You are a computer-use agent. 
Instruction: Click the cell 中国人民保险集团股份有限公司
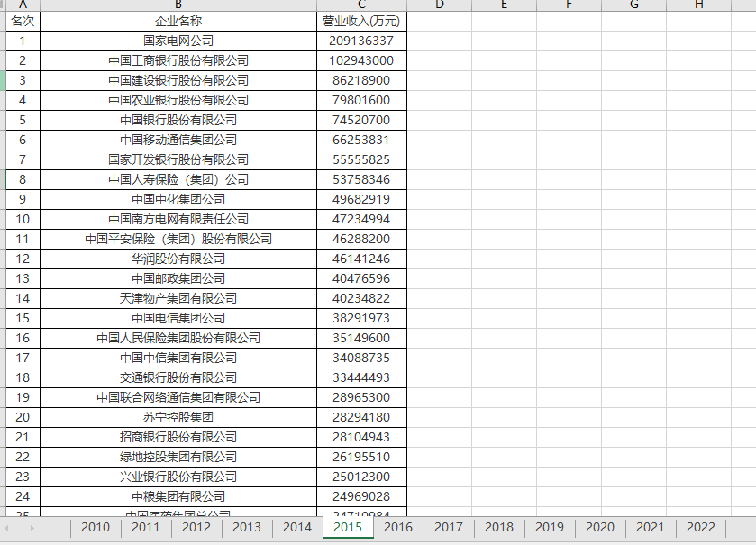coord(178,338)
